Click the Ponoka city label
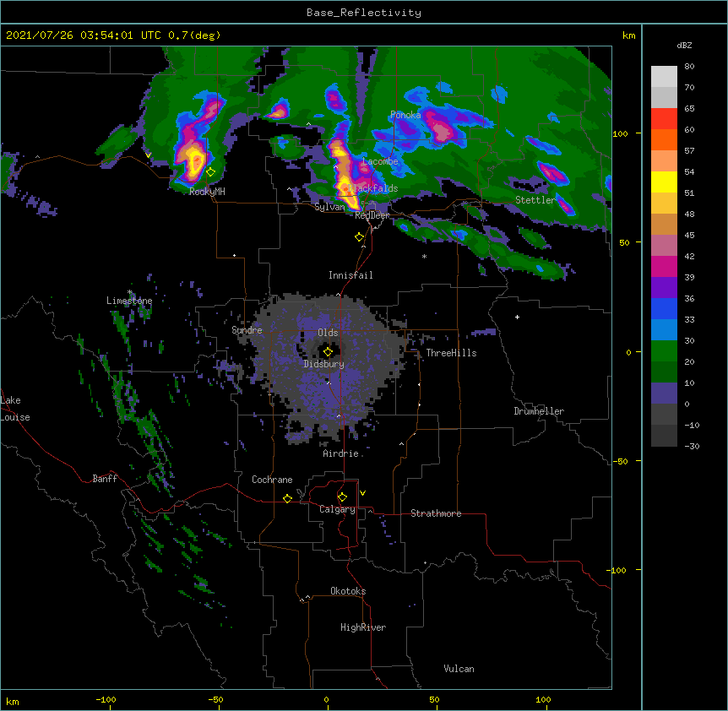The image size is (728, 711). click(x=405, y=115)
